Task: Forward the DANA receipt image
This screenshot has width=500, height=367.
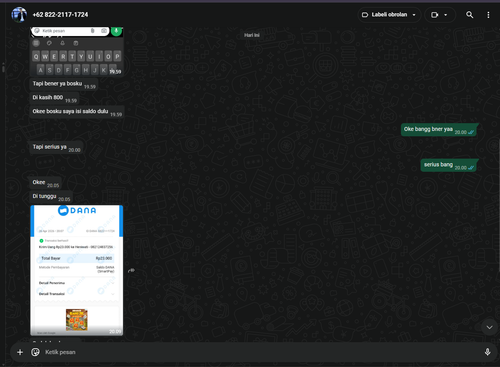Action: 132,270
